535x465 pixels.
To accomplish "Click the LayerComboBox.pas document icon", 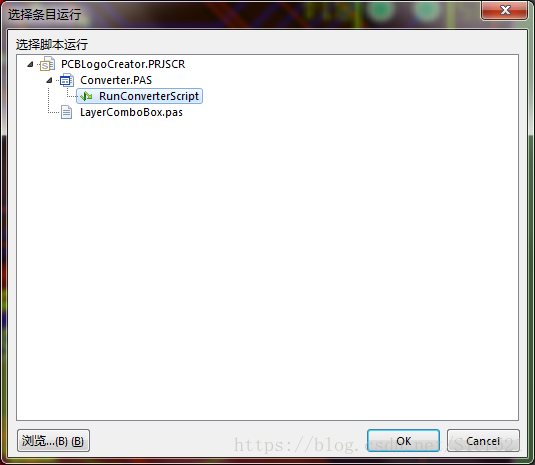I will pyautogui.click(x=67, y=112).
